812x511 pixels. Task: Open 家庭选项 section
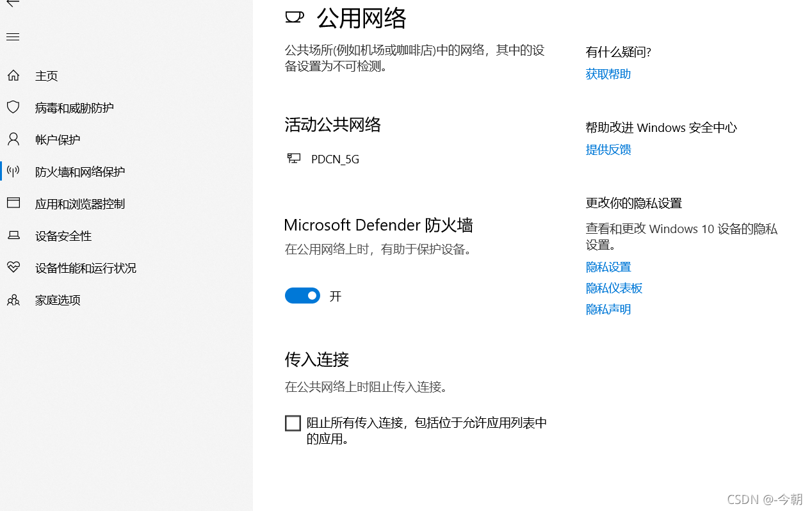[x=58, y=300]
